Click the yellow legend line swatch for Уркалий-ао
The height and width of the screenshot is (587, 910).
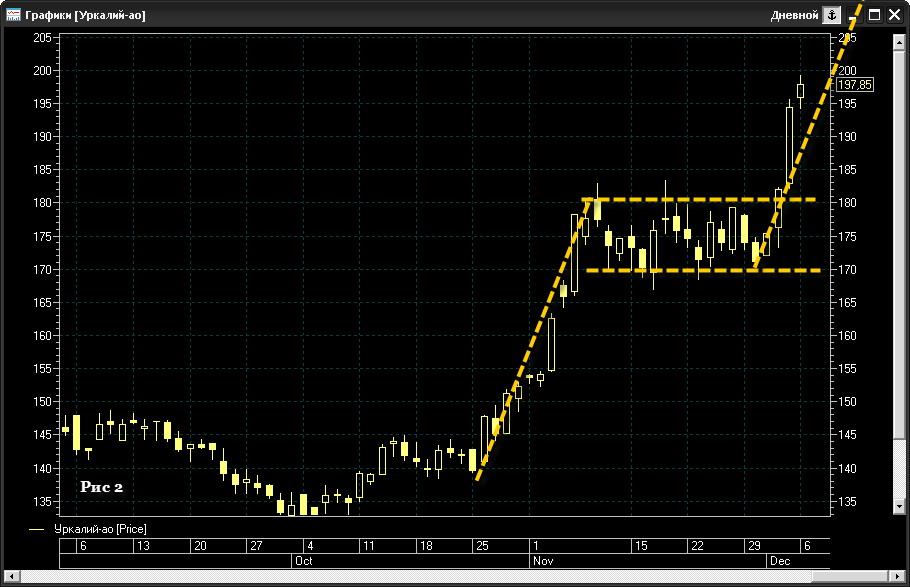coord(37,529)
